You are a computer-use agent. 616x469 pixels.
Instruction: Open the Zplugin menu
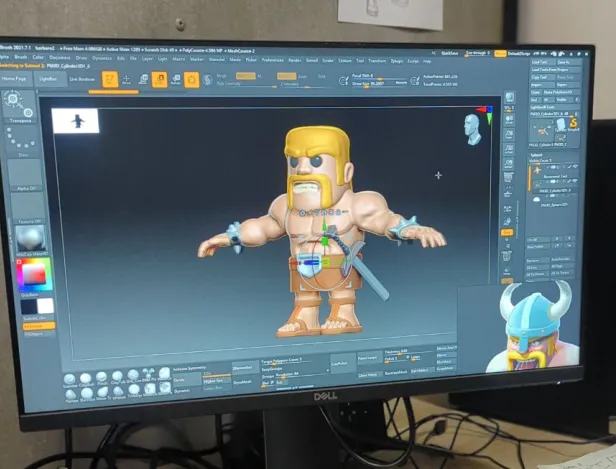[396, 61]
